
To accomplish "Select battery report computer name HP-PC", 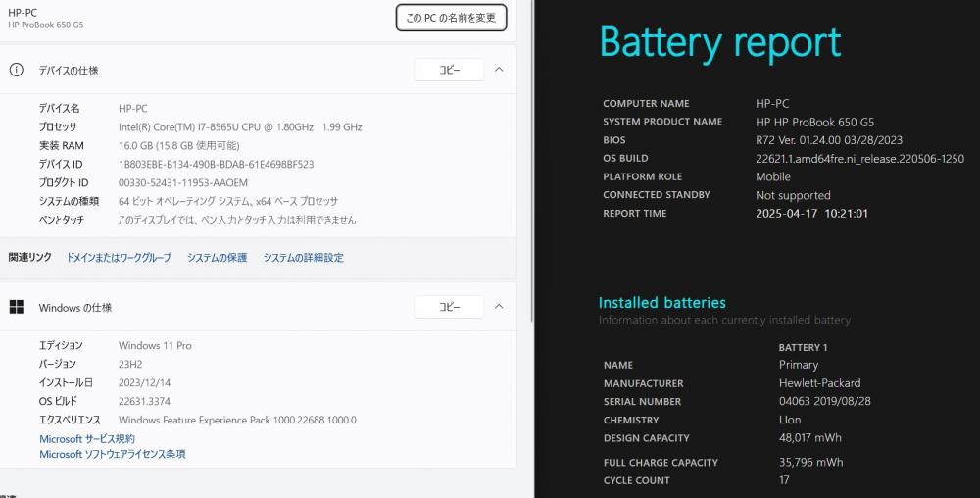I will point(772,104).
